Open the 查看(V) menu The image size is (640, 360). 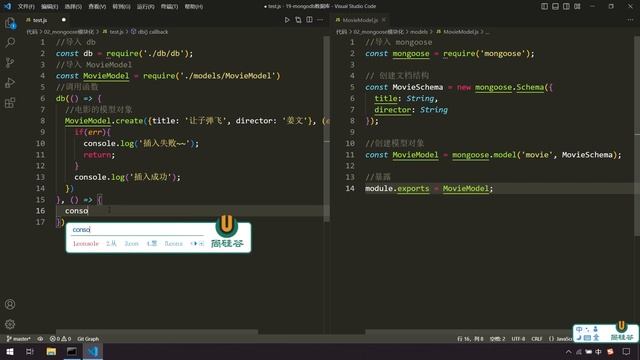pos(97,7)
